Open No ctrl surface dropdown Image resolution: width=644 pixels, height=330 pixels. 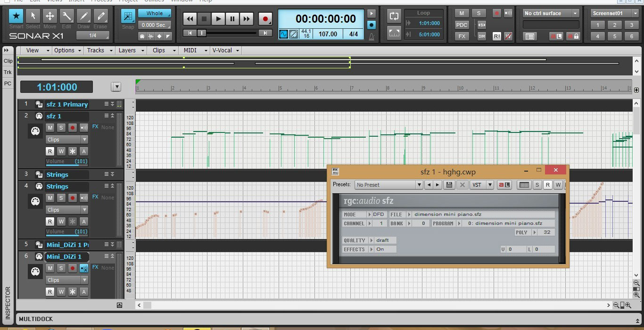pyautogui.click(x=551, y=13)
